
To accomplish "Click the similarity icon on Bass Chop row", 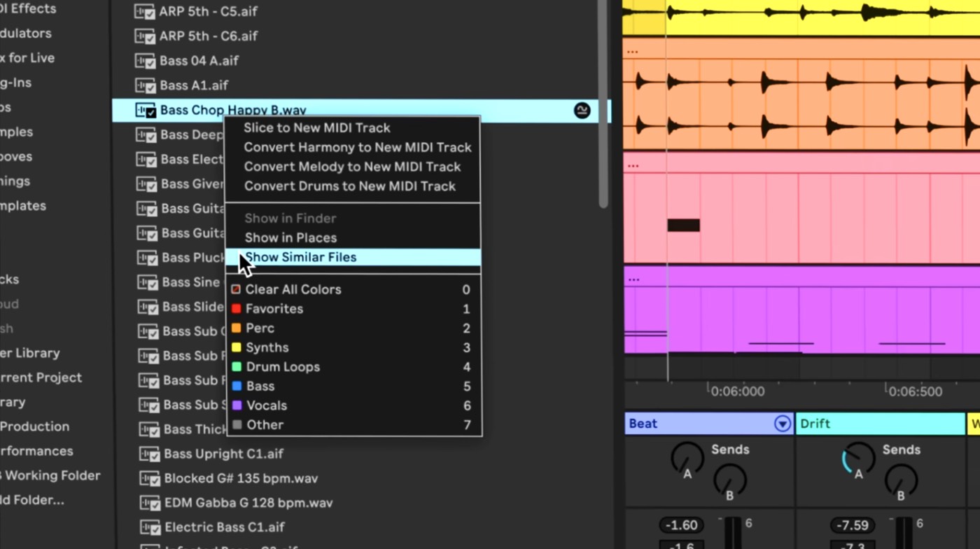I will point(582,110).
